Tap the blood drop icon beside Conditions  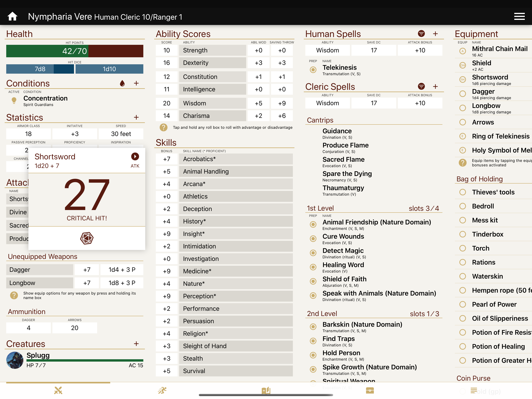(122, 83)
